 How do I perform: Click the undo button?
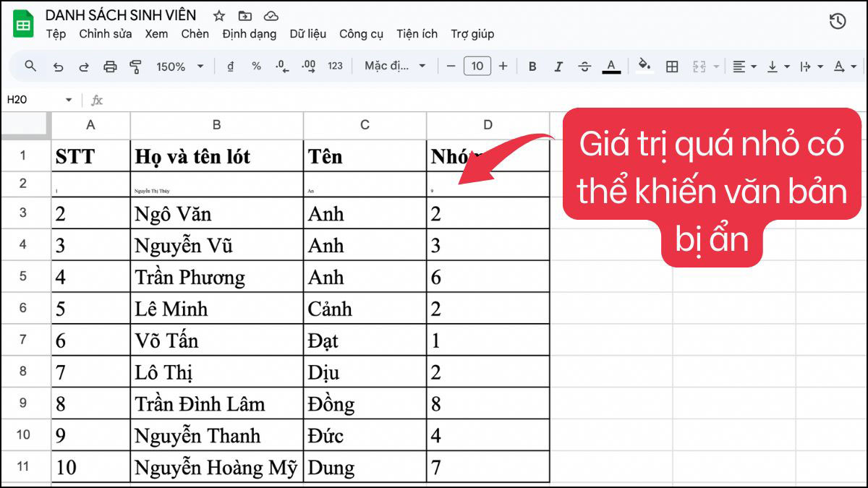pyautogui.click(x=59, y=66)
